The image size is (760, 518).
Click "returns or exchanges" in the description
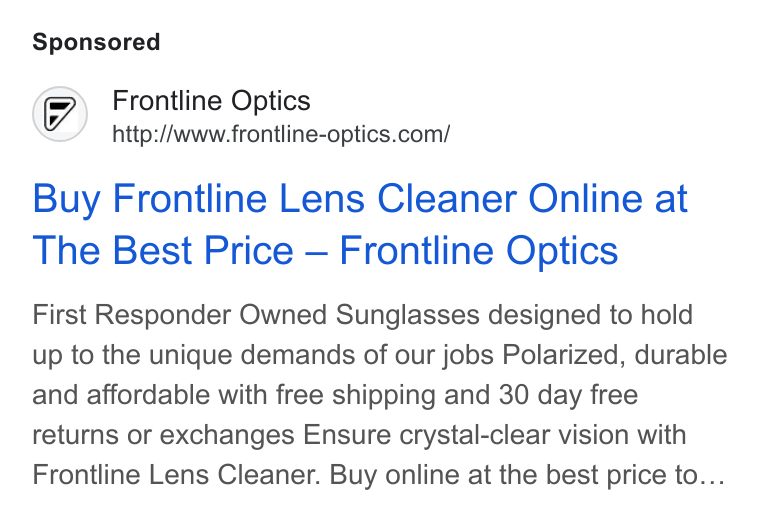click(x=163, y=435)
